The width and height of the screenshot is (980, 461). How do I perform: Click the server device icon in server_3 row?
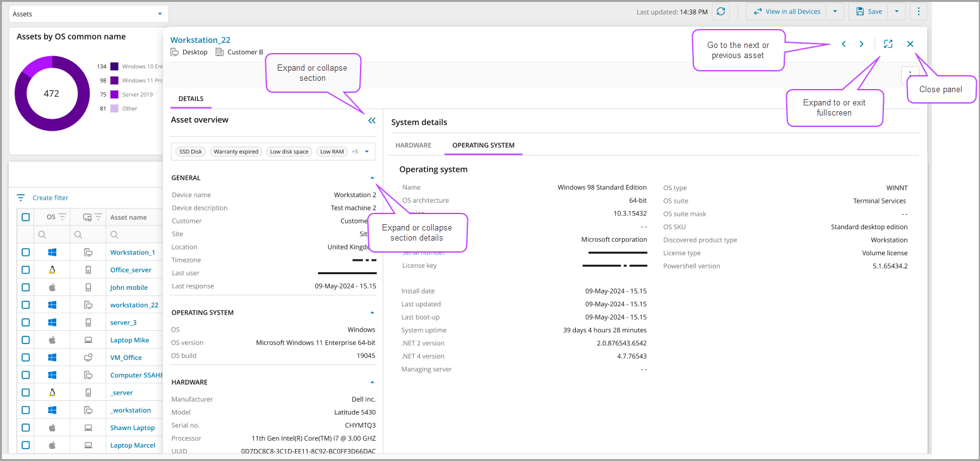[88, 322]
